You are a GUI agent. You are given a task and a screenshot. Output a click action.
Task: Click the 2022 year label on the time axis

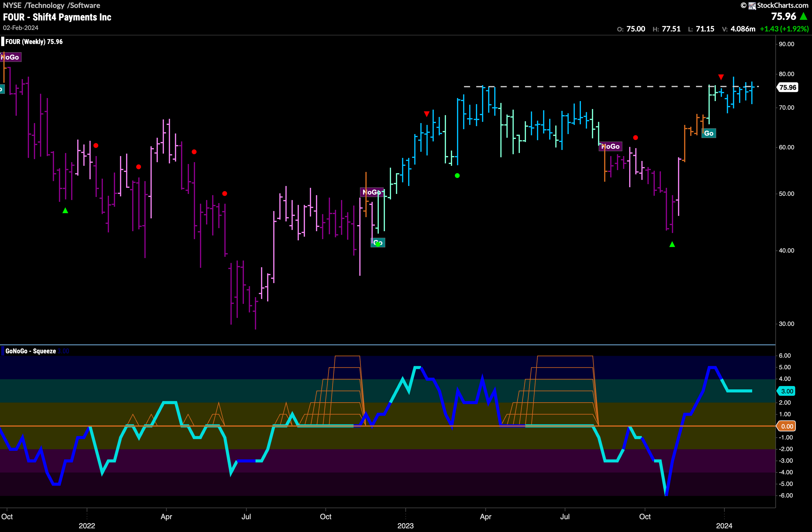click(x=87, y=526)
